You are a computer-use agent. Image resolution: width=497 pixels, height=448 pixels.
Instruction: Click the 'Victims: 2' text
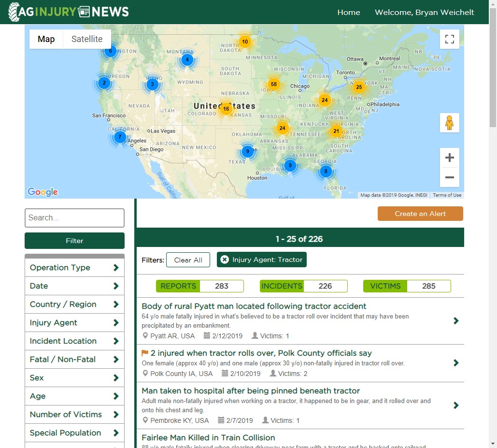click(x=293, y=374)
